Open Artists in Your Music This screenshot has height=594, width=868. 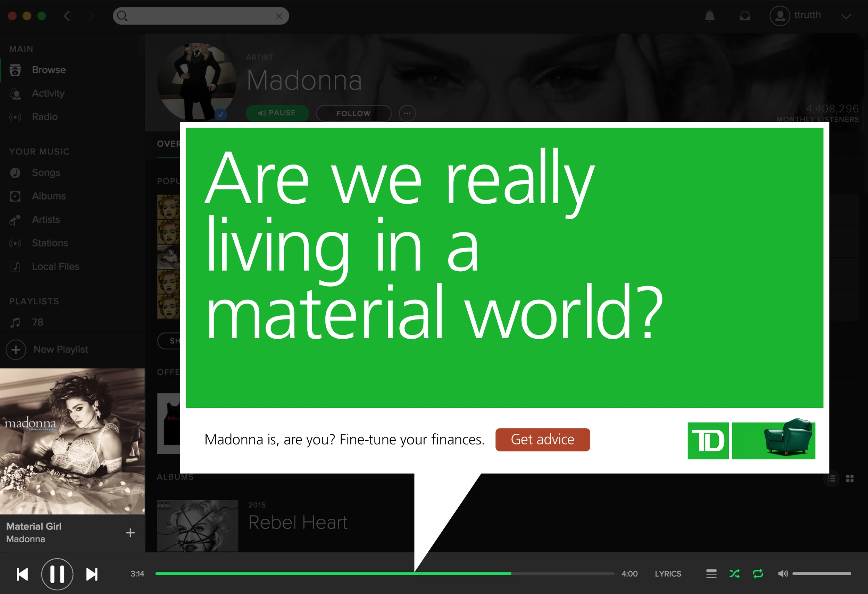tap(46, 220)
